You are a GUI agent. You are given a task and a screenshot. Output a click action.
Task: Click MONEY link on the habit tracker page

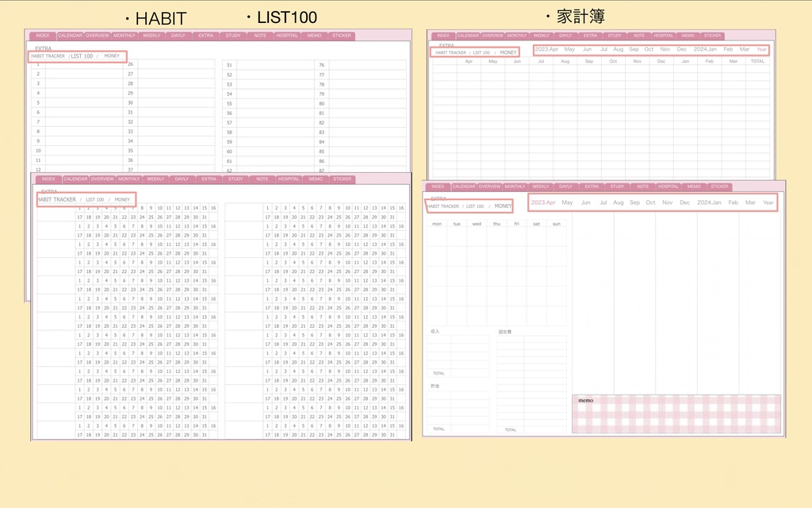[122, 199]
